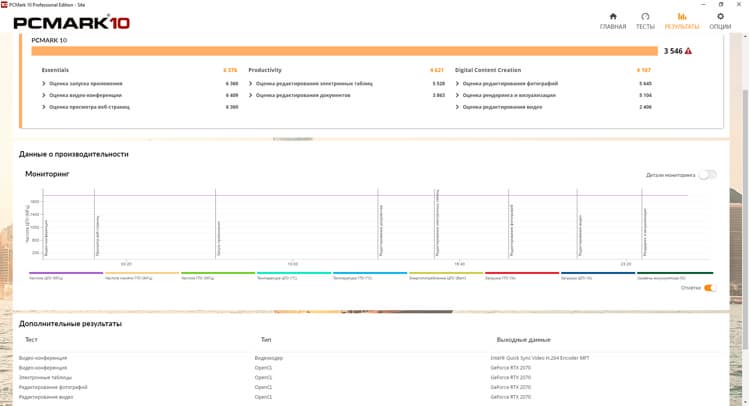The height and width of the screenshot is (406, 749).
Task: Open the Результаты tab
Action: (682, 21)
